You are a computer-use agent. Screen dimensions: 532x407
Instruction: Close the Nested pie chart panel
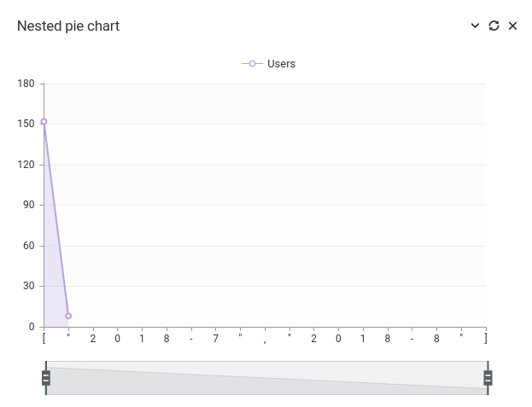tap(513, 26)
